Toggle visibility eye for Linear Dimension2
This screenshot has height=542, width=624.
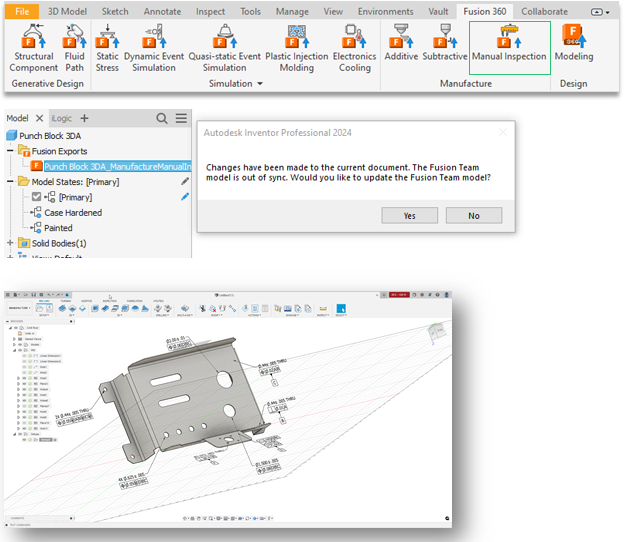tap(24, 361)
